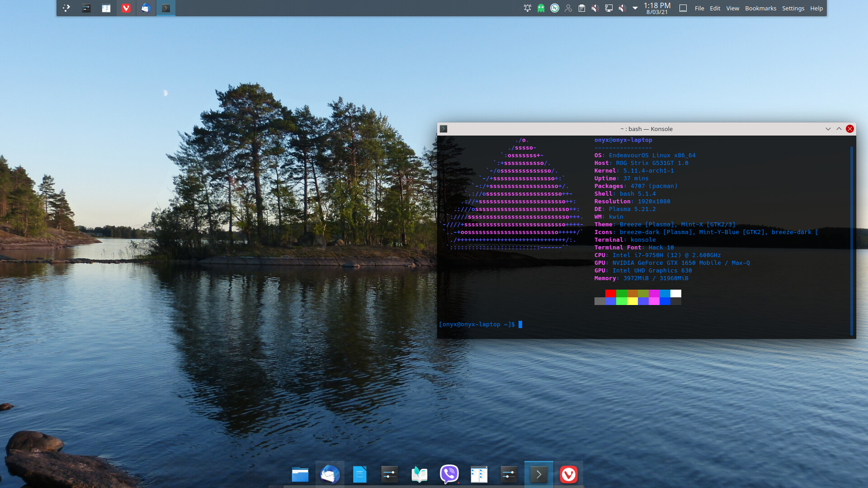Click the 'WM: kwin' line
The image size is (868, 488).
coord(609,217)
